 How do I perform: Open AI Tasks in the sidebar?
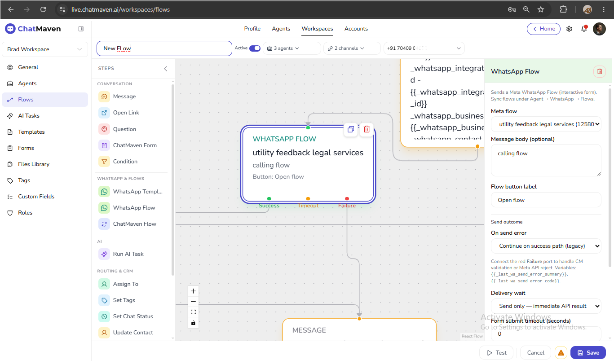pyautogui.click(x=45, y=116)
